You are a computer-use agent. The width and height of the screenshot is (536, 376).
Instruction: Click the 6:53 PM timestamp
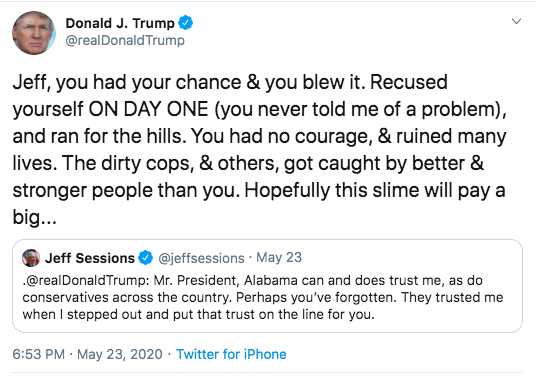point(39,354)
